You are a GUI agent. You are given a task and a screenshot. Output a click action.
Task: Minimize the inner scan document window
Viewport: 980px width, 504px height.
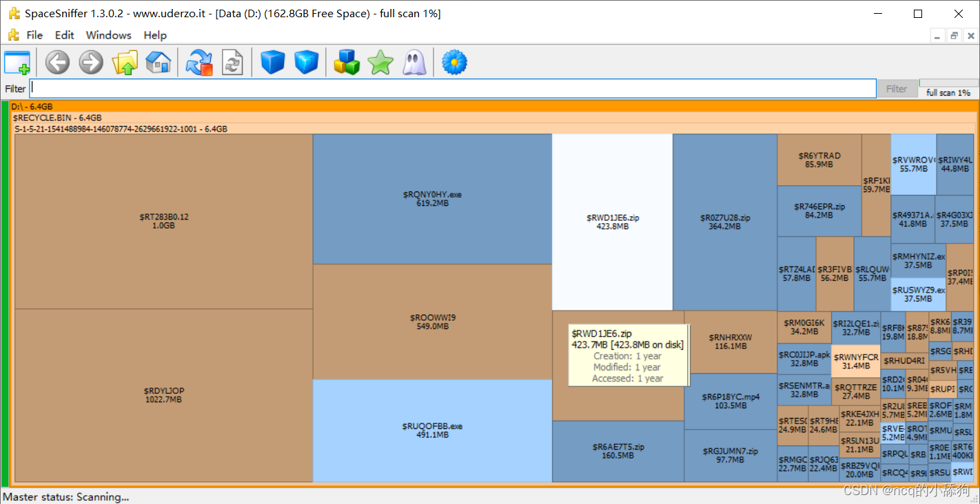(x=937, y=36)
